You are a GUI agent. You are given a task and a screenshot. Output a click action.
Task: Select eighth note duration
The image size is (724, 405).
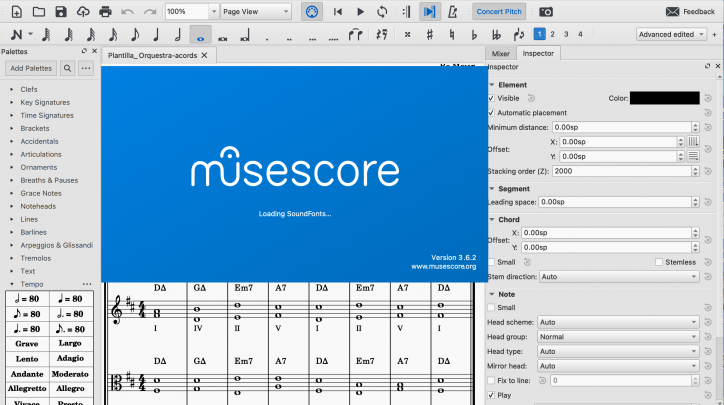pyautogui.click(x=134, y=34)
